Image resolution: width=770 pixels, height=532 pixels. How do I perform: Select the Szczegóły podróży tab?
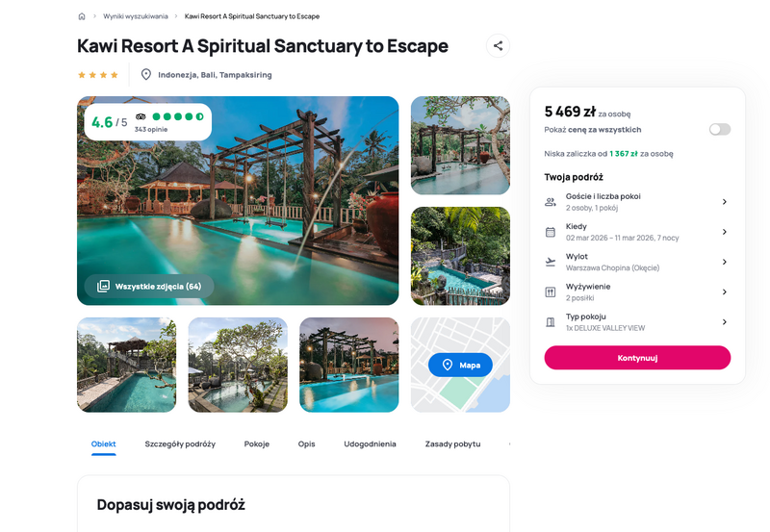(x=180, y=443)
